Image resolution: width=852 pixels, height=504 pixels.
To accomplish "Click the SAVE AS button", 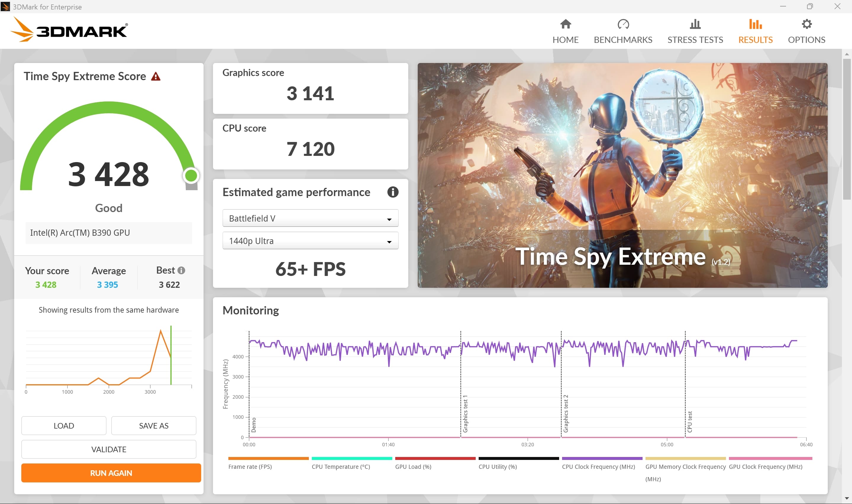I will pos(154,426).
